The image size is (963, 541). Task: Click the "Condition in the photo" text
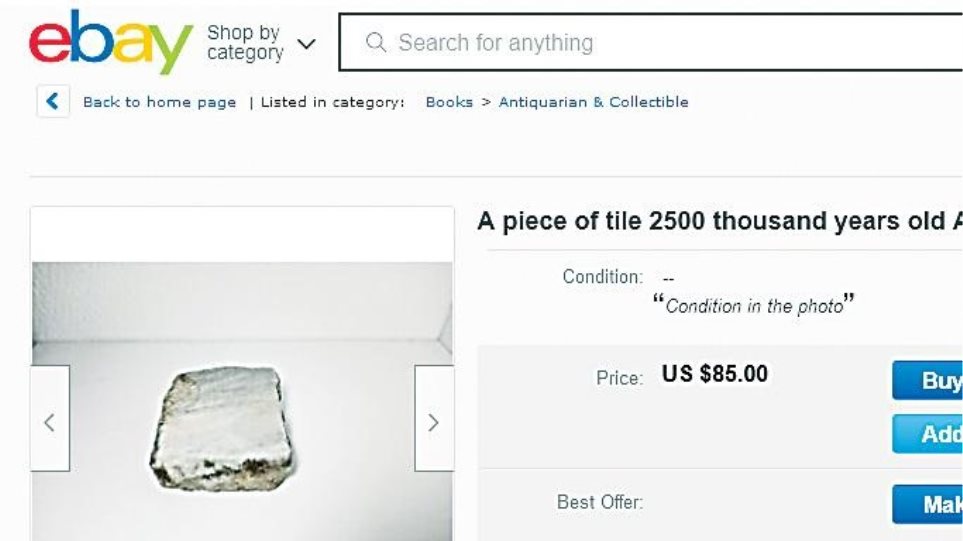tap(755, 306)
